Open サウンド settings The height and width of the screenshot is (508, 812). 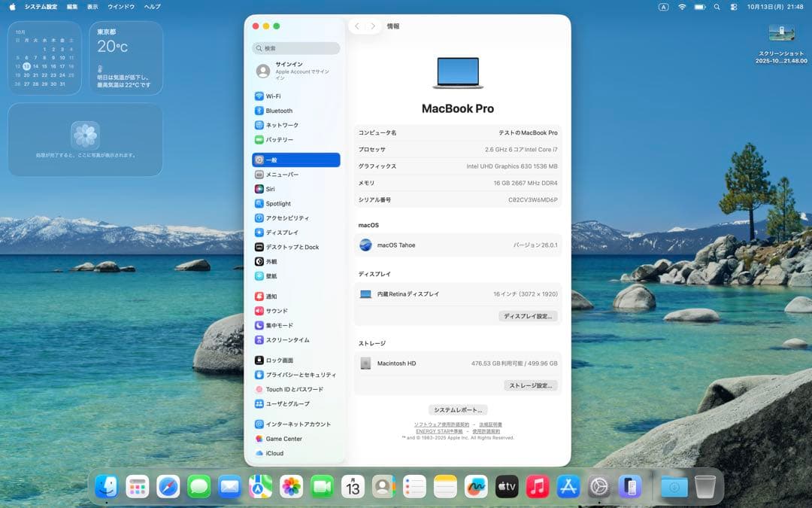click(274, 310)
